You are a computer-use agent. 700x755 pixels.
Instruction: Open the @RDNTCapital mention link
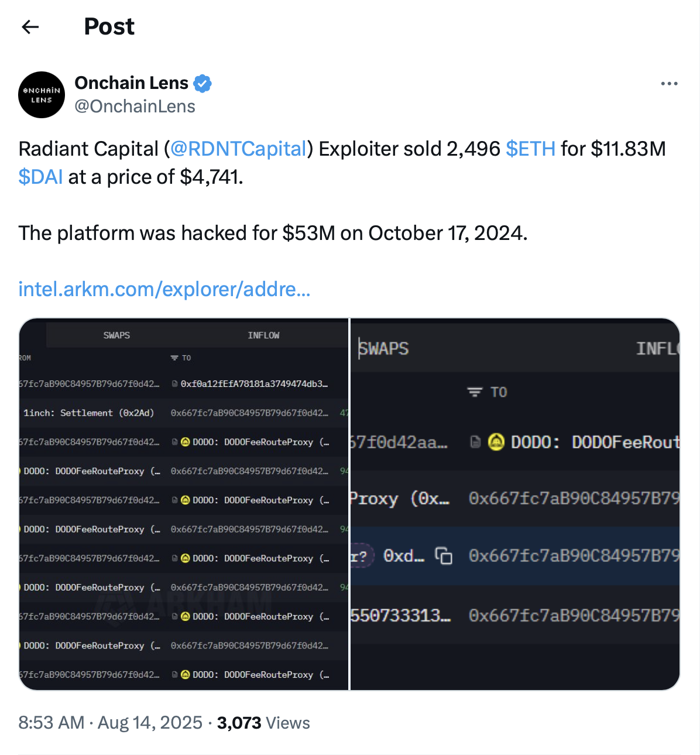(x=238, y=149)
